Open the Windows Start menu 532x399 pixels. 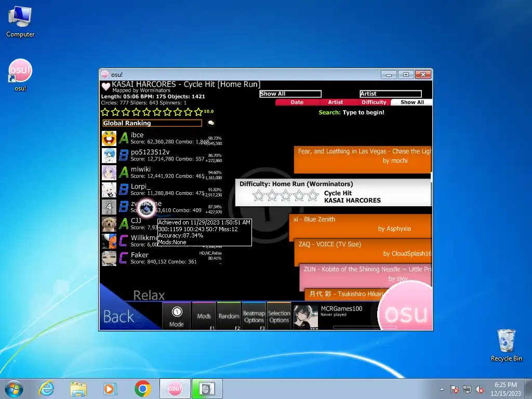tap(14, 389)
